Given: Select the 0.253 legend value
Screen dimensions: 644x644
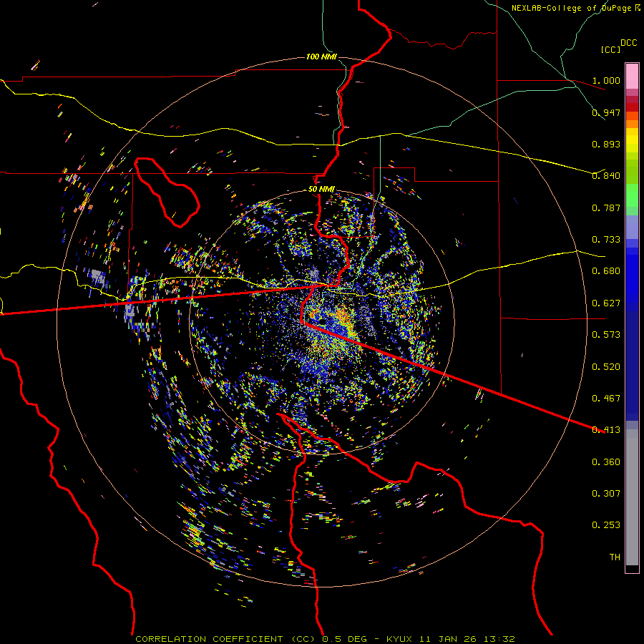Looking at the screenshot, I should 606,525.
